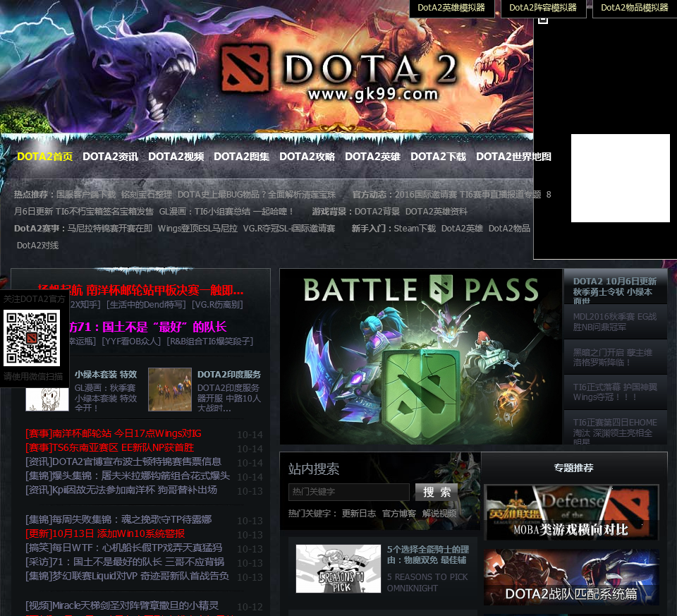The width and height of the screenshot is (677, 616).
Task: Click the [VG.R伤离别] link
Action: (217, 305)
